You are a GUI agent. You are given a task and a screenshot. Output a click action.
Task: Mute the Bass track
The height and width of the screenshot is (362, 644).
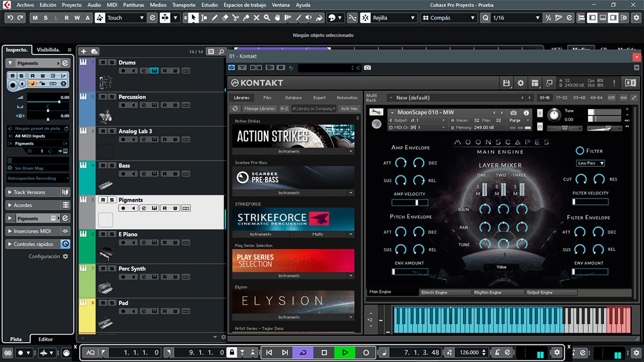coord(102,165)
